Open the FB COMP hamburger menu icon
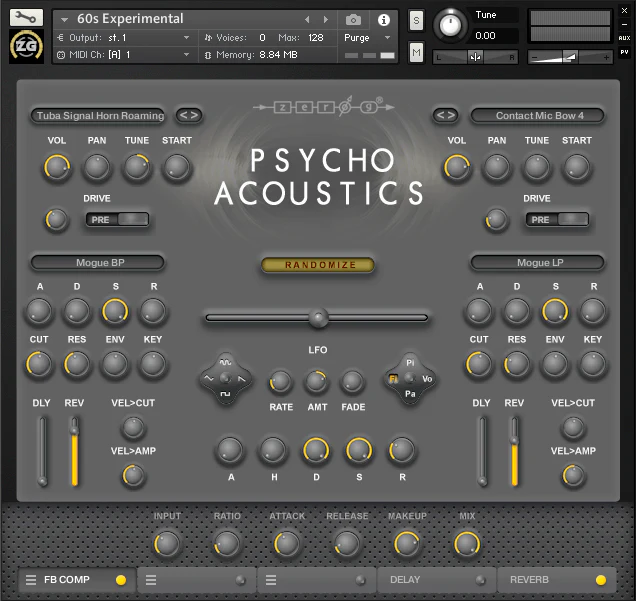Image resolution: width=636 pixels, height=601 pixels. pyautogui.click(x=31, y=580)
